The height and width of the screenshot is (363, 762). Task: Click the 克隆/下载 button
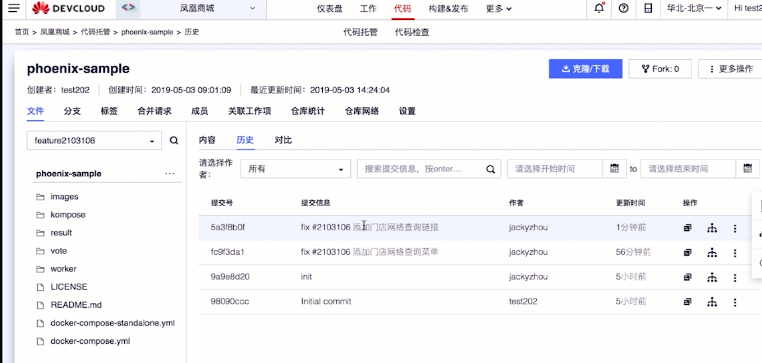pyautogui.click(x=586, y=69)
